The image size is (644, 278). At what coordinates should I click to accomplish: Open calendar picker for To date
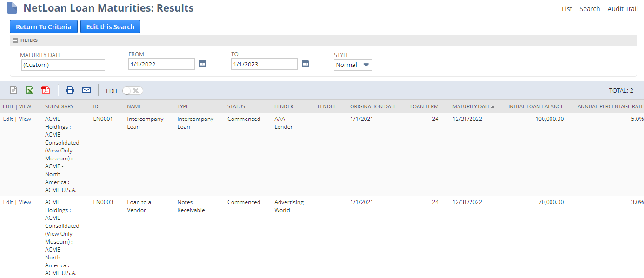(305, 64)
